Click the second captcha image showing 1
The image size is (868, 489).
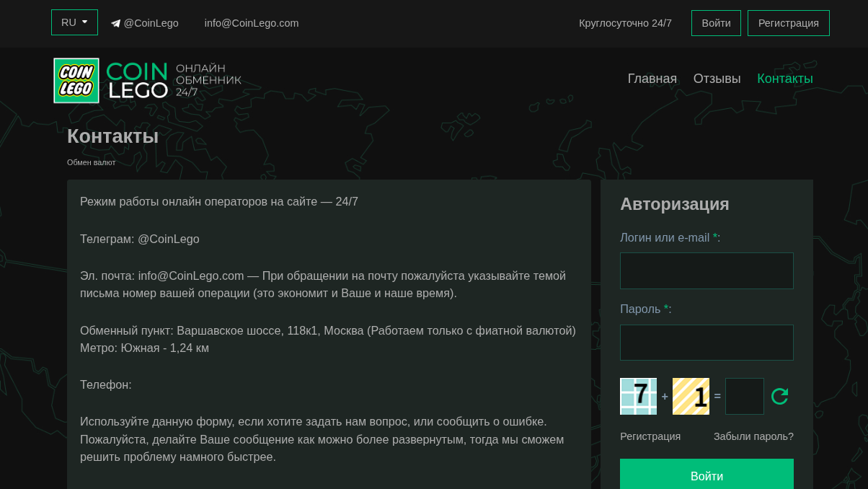click(691, 396)
